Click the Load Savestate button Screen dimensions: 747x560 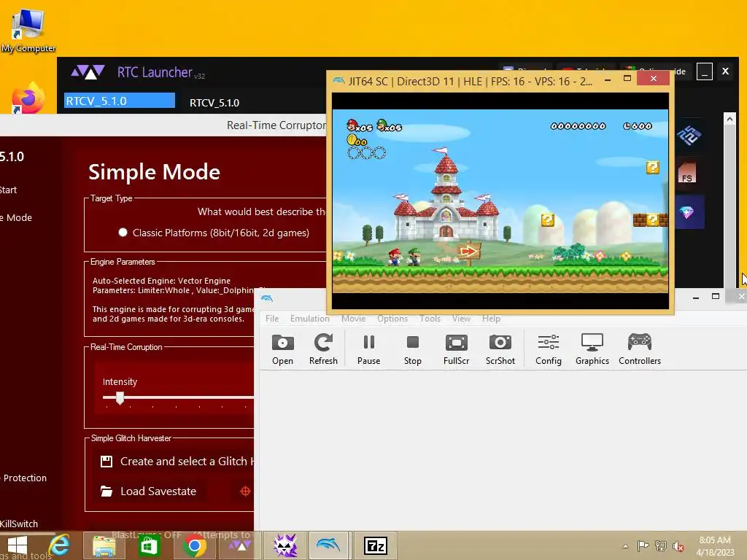pos(152,491)
